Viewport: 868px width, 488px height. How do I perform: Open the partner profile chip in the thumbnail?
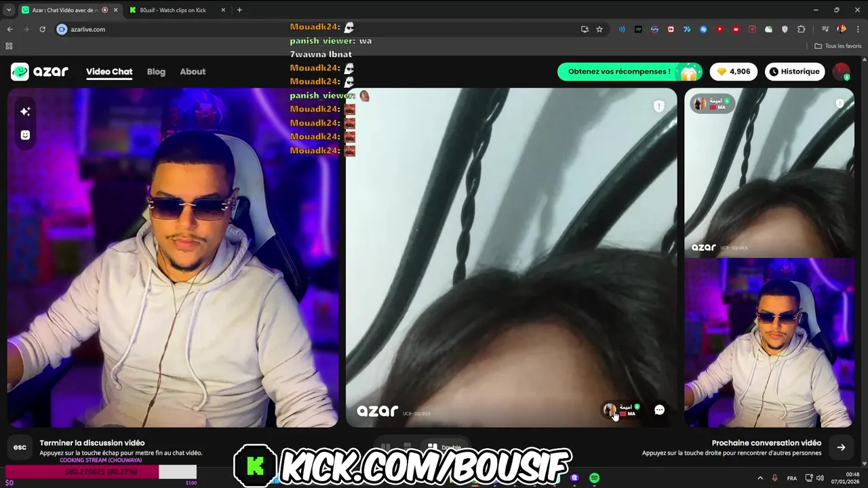coord(712,104)
